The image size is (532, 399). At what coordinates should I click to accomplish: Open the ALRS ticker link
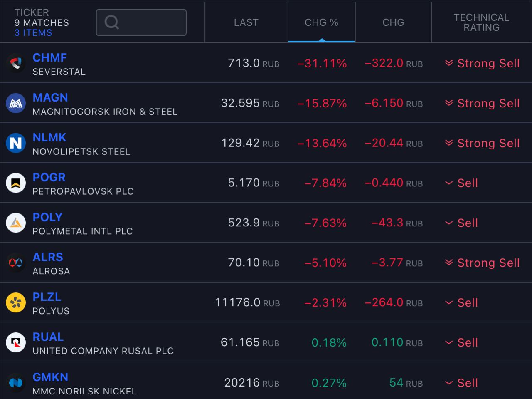coord(48,257)
